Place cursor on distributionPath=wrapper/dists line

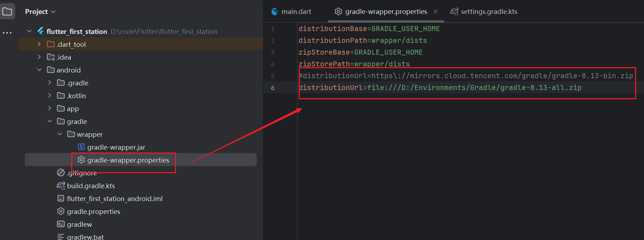pyautogui.click(x=363, y=40)
